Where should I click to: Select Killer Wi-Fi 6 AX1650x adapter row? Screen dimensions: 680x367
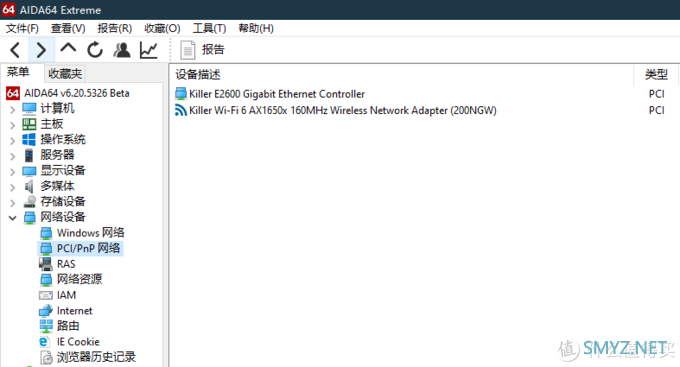(343, 110)
